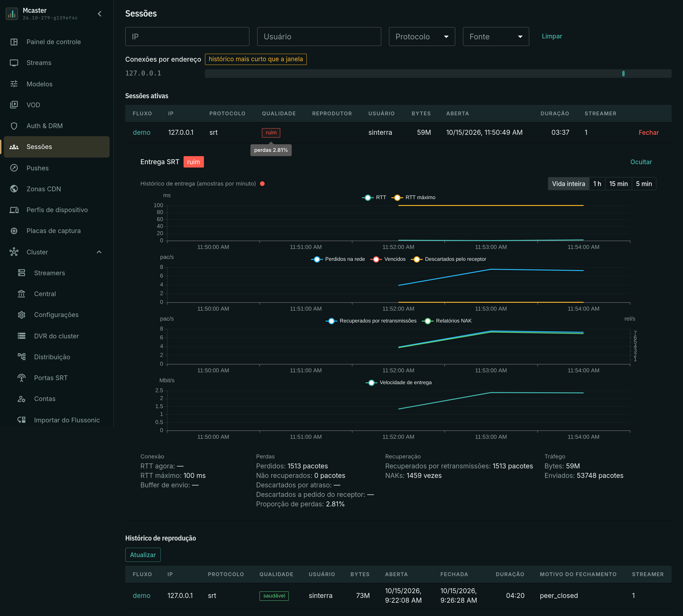Click the Streams monitor icon
The image size is (683, 616).
(14, 63)
